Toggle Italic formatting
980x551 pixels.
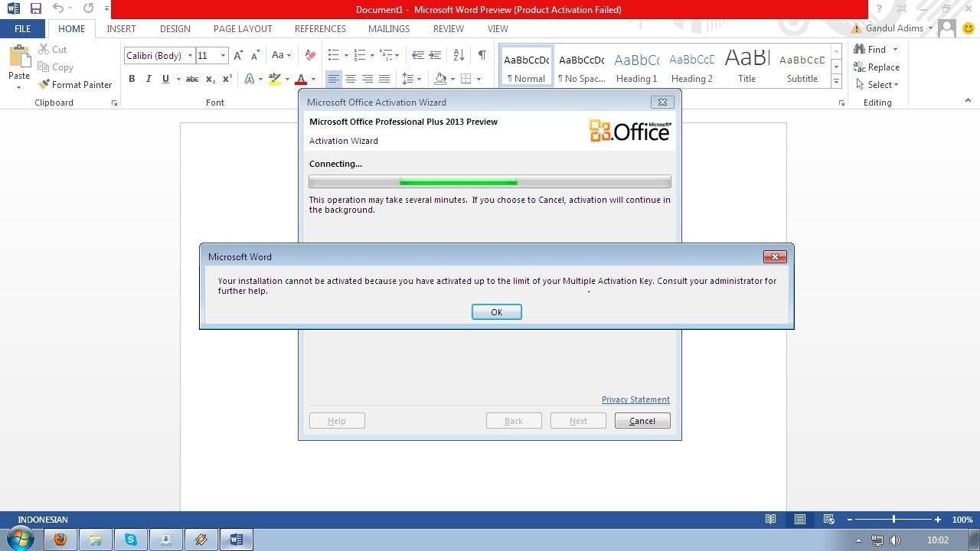pos(149,79)
